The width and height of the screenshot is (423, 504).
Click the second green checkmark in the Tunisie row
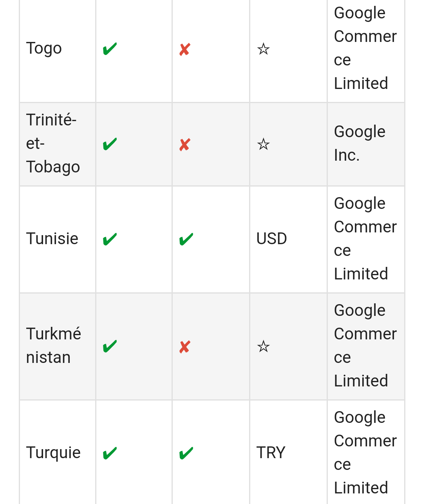(x=186, y=239)
